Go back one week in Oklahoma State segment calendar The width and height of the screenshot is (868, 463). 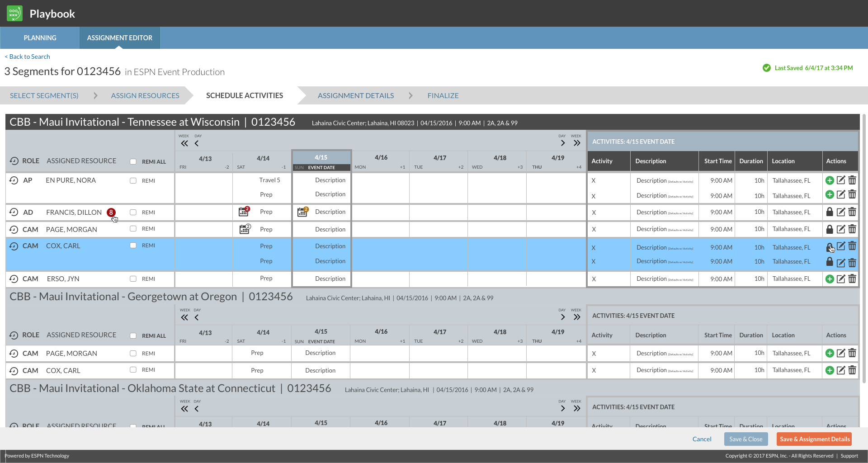pyautogui.click(x=184, y=409)
